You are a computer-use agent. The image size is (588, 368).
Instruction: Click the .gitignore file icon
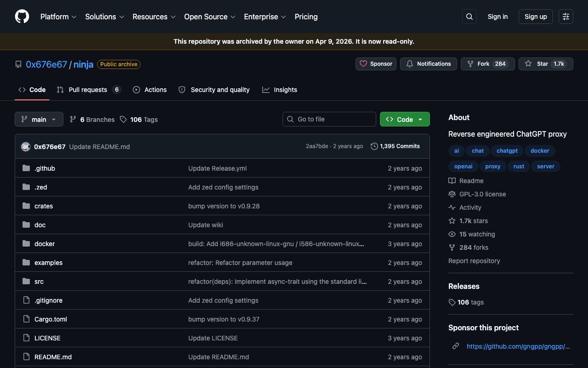(x=26, y=300)
